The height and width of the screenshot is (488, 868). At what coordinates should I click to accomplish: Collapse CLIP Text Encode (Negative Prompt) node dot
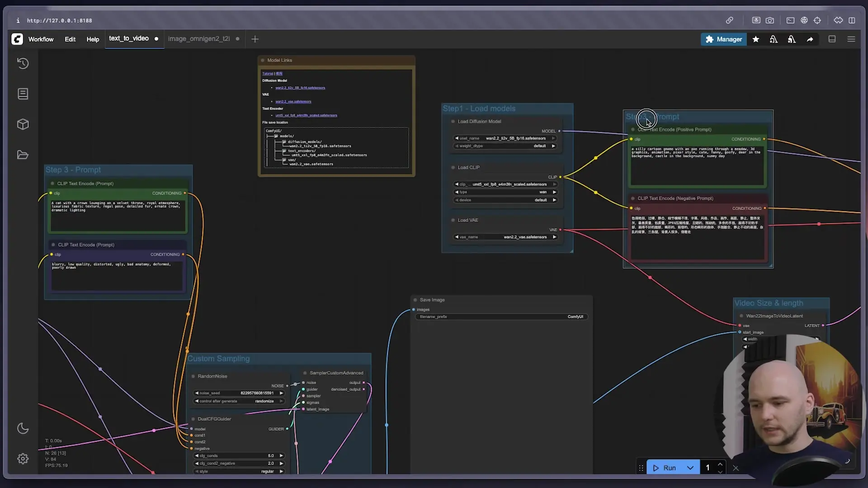pyautogui.click(x=632, y=198)
